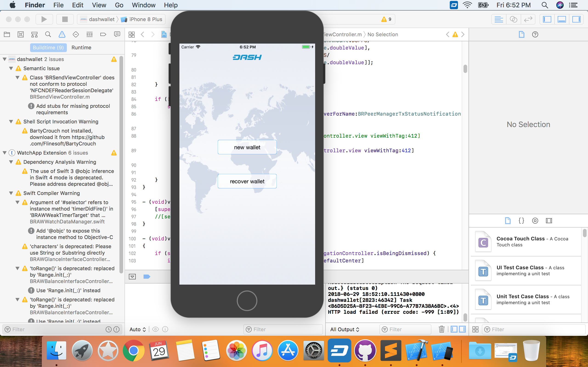Toggle the debug area visibility button

tap(562, 19)
